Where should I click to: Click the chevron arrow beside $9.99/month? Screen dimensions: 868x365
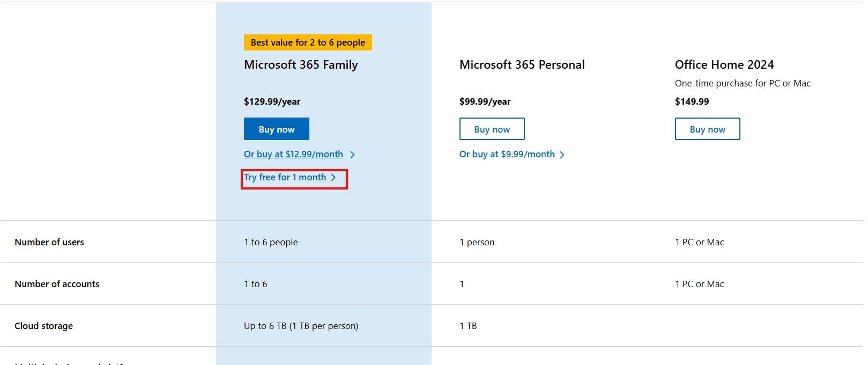click(x=562, y=155)
